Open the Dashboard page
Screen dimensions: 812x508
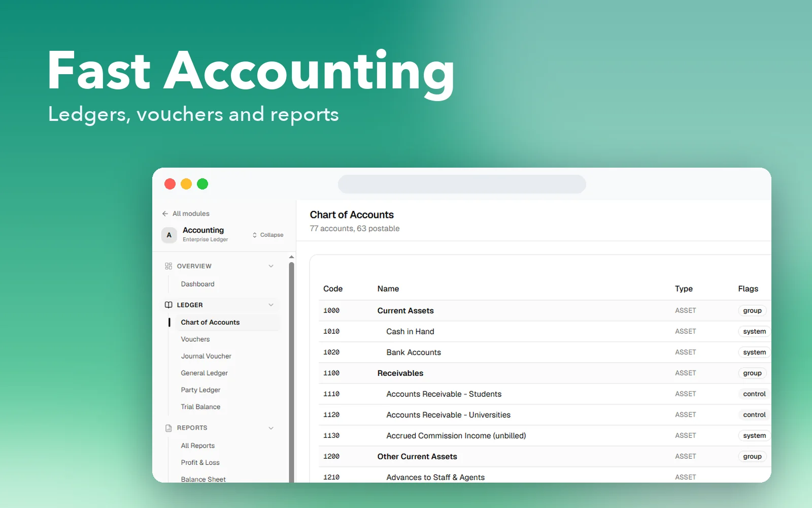point(197,284)
